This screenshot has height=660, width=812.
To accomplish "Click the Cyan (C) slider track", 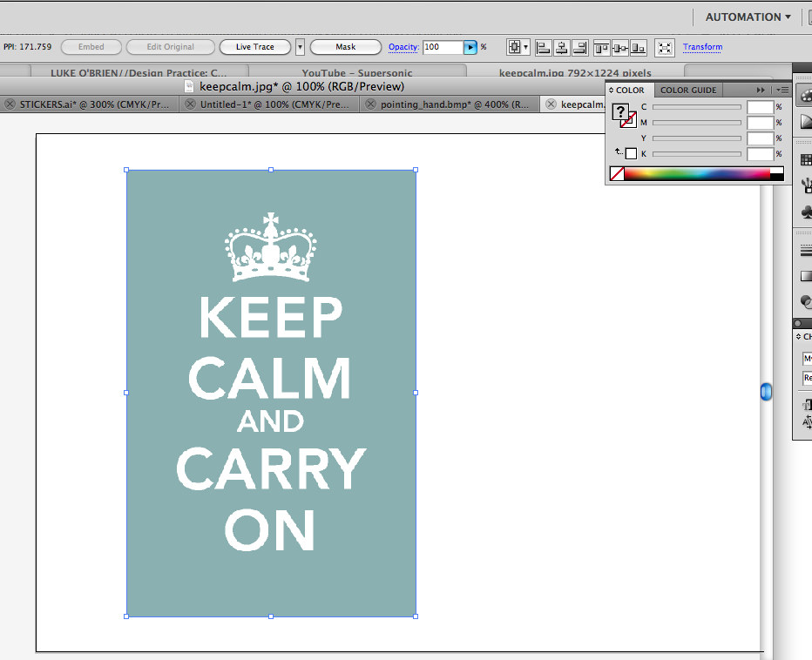I will [x=697, y=107].
